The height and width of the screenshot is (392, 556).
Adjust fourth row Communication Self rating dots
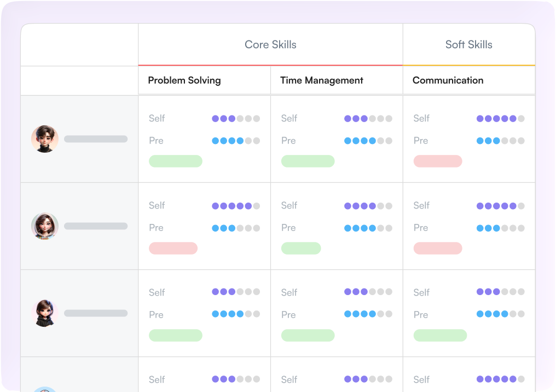tap(500, 379)
